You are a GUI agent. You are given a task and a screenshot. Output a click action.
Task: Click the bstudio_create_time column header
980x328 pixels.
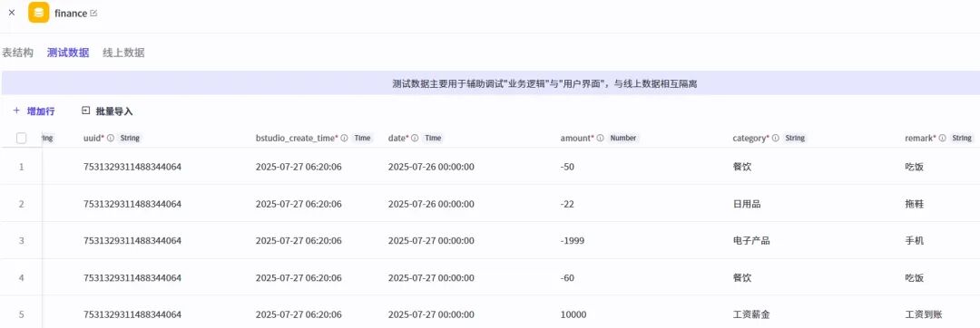pyautogui.click(x=298, y=139)
